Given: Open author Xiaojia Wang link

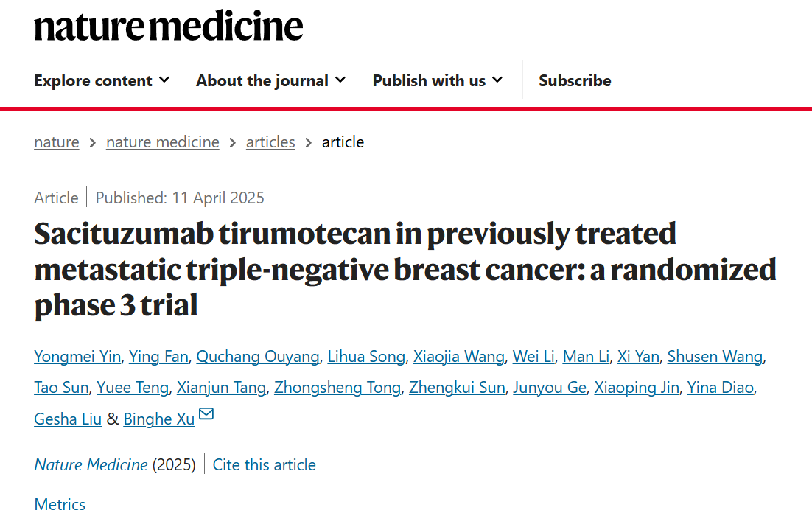Looking at the screenshot, I should point(459,357).
